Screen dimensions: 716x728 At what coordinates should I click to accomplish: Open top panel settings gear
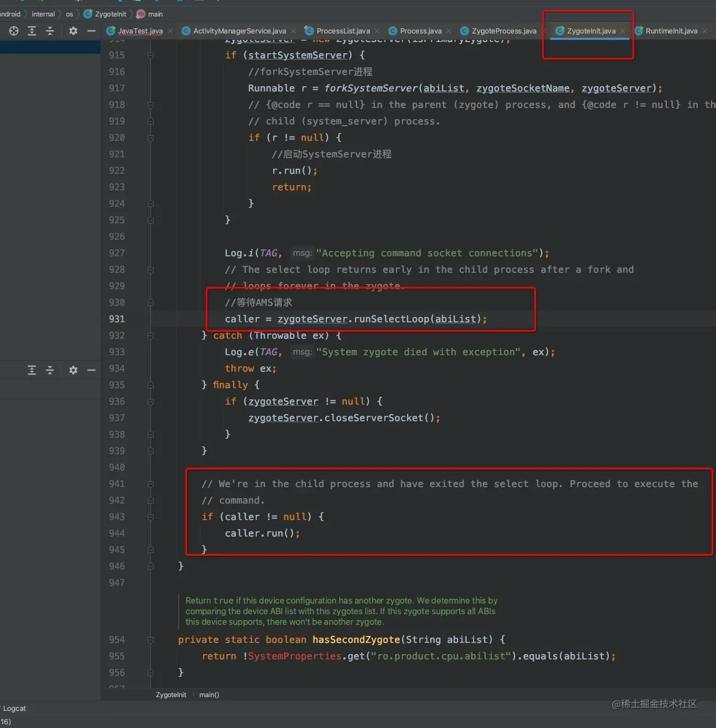[73, 31]
